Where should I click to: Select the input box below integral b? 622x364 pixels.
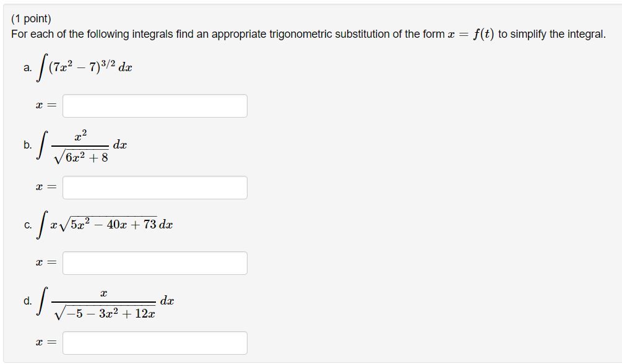(154, 187)
